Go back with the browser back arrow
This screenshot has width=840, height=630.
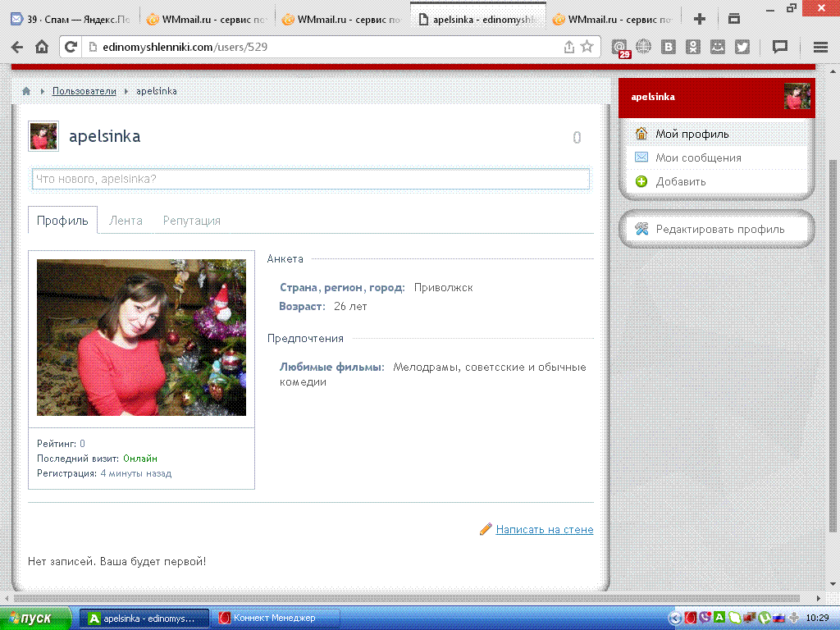click(17, 47)
